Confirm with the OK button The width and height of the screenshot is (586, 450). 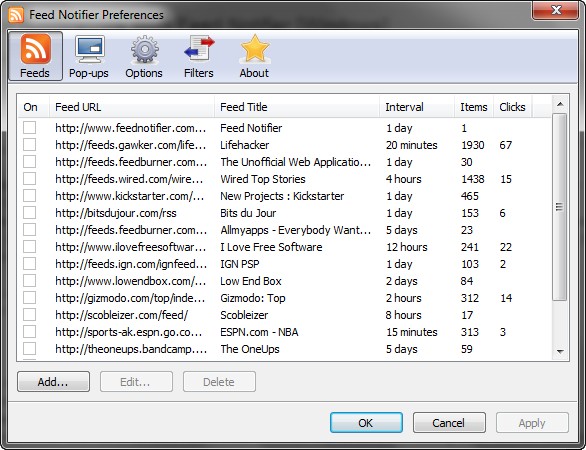366,423
